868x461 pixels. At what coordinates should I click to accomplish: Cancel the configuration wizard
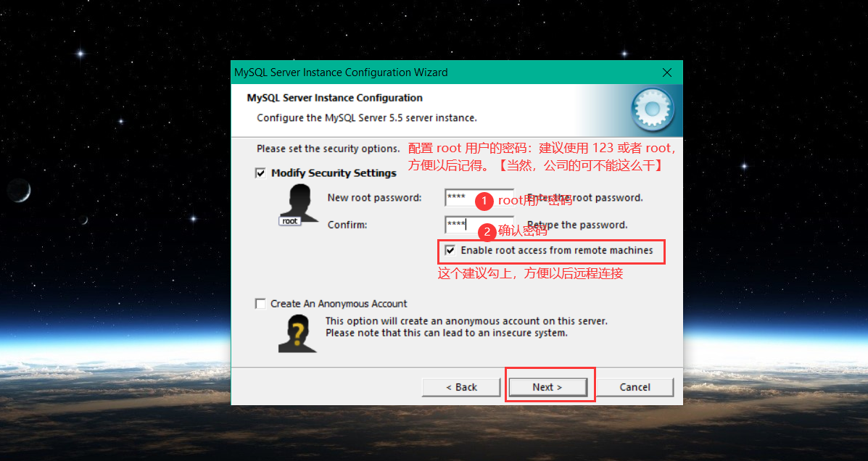(635, 387)
